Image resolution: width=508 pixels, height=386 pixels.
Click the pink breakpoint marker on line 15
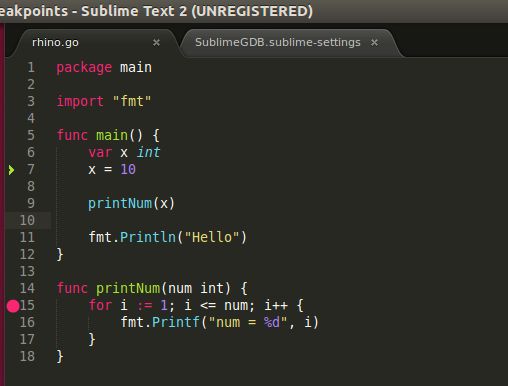point(13,306)
